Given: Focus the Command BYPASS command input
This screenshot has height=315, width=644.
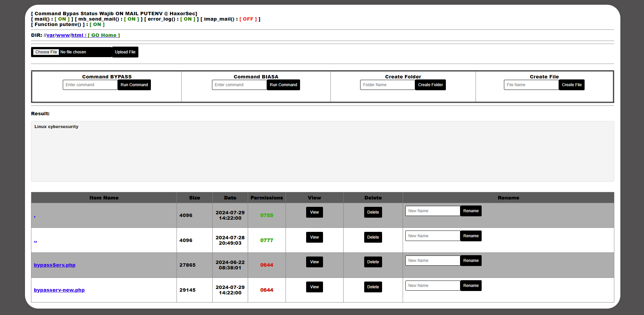Looking at the screenshot, I should click(x=90, y=85).
